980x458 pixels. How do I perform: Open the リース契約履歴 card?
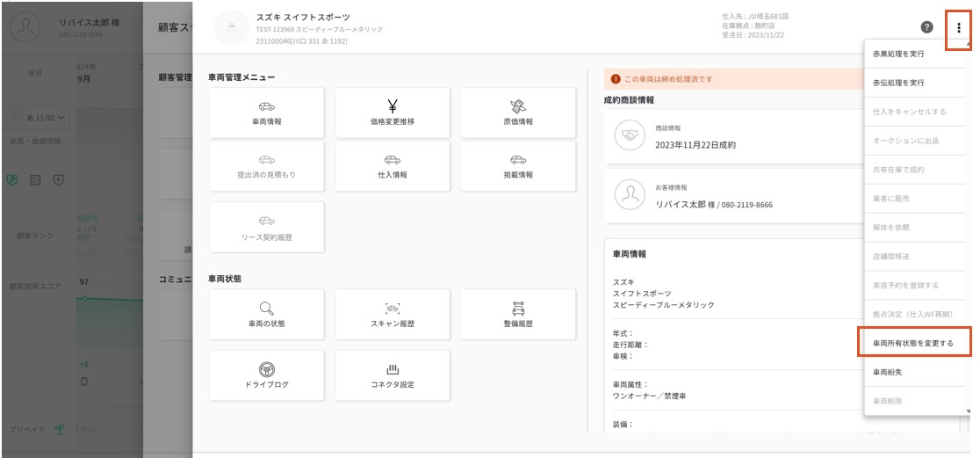coord(267,227)
